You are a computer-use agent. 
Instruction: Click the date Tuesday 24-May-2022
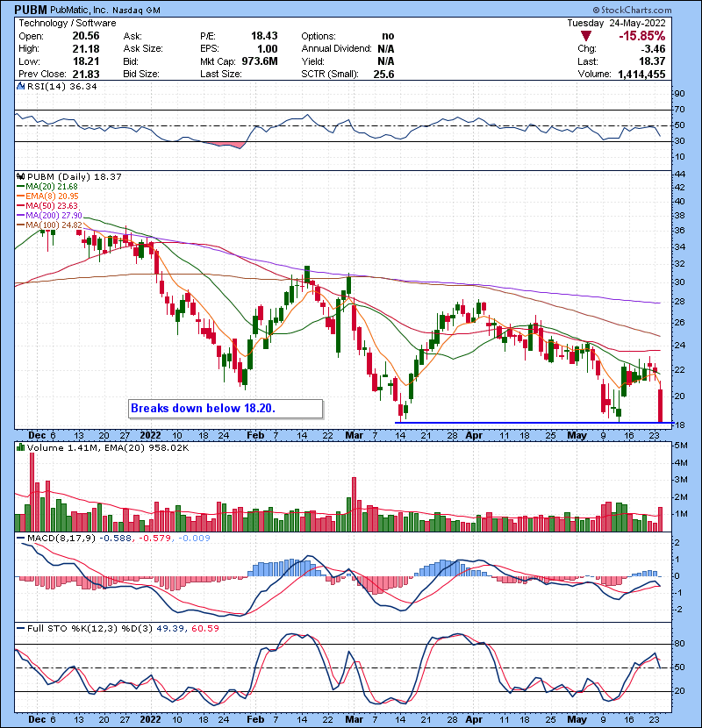617,23
